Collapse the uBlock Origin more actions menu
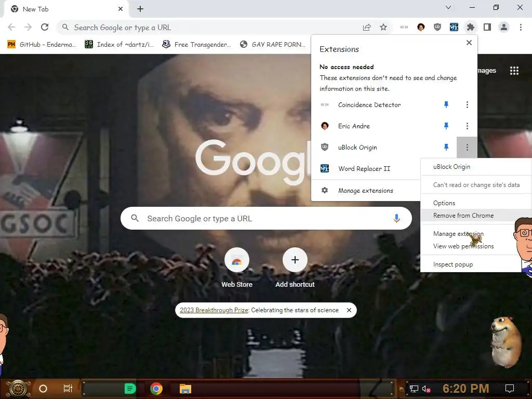 467,147
